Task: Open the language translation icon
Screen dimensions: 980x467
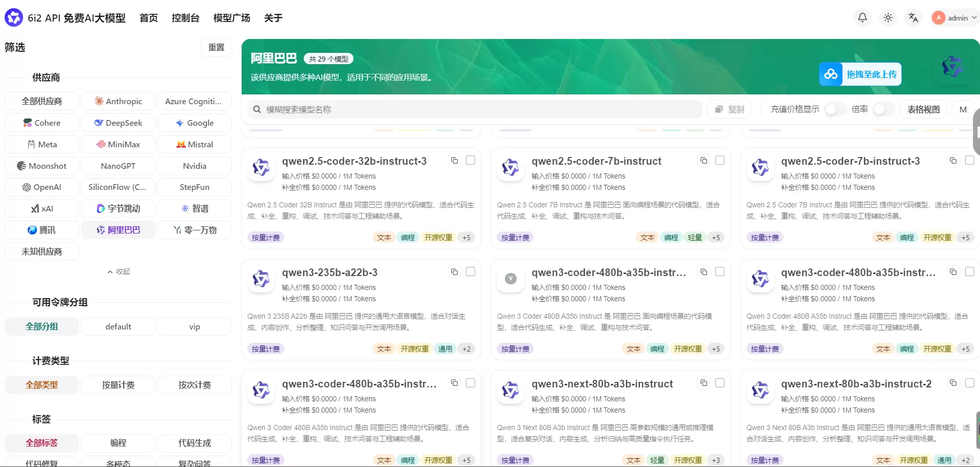Action: point(913,17)
